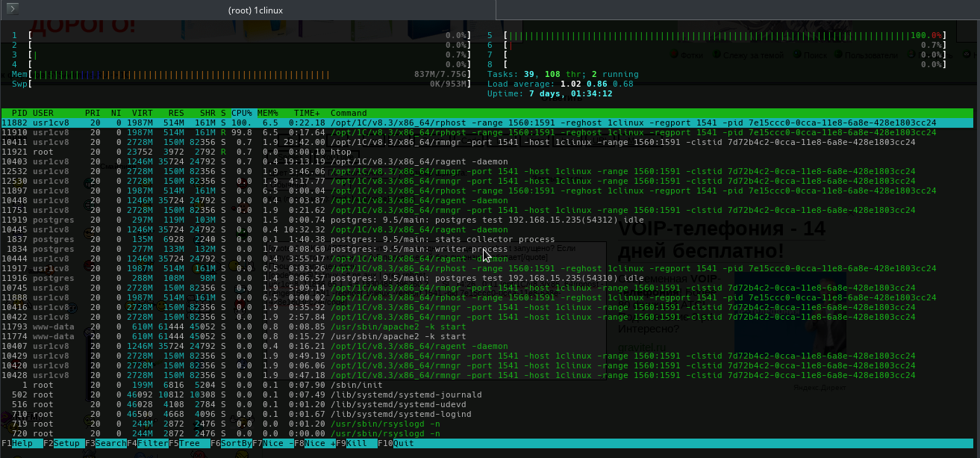
Task: Click F3 Search function key
Action: 104,443
